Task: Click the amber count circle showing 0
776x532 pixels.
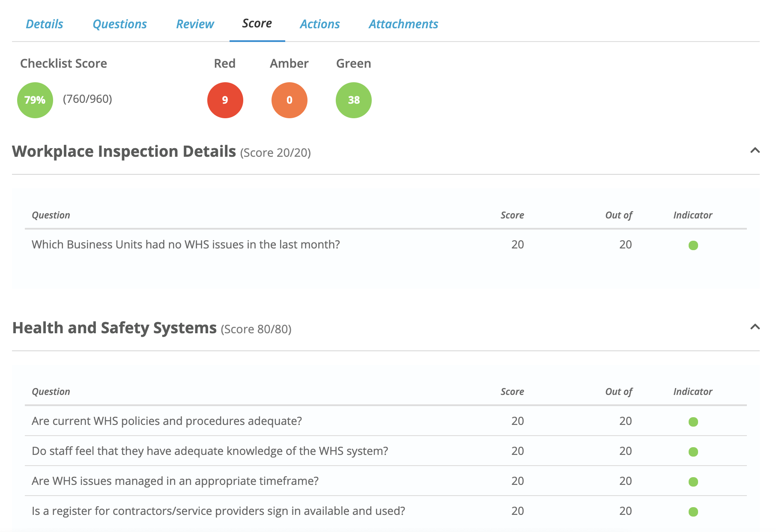Action: click(289, 100)
